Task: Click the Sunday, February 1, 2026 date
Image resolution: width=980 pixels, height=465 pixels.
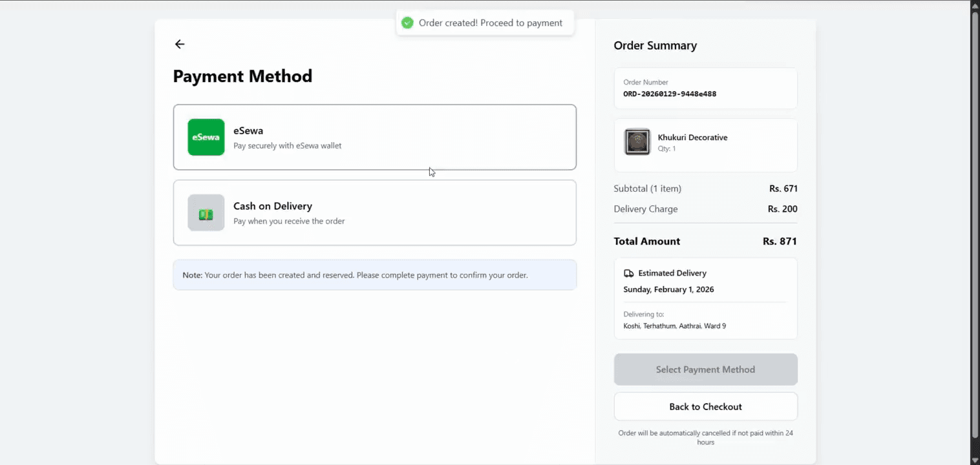Action: [x=668, y=289]
